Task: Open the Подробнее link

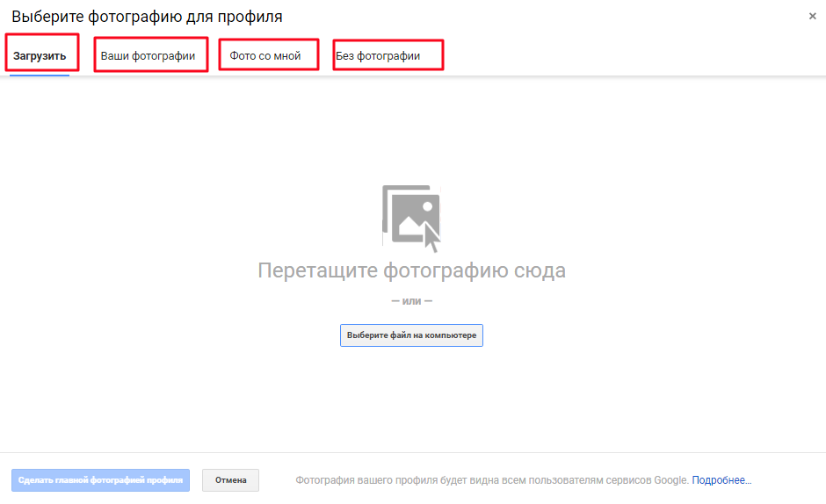Action: click(721, 480)
